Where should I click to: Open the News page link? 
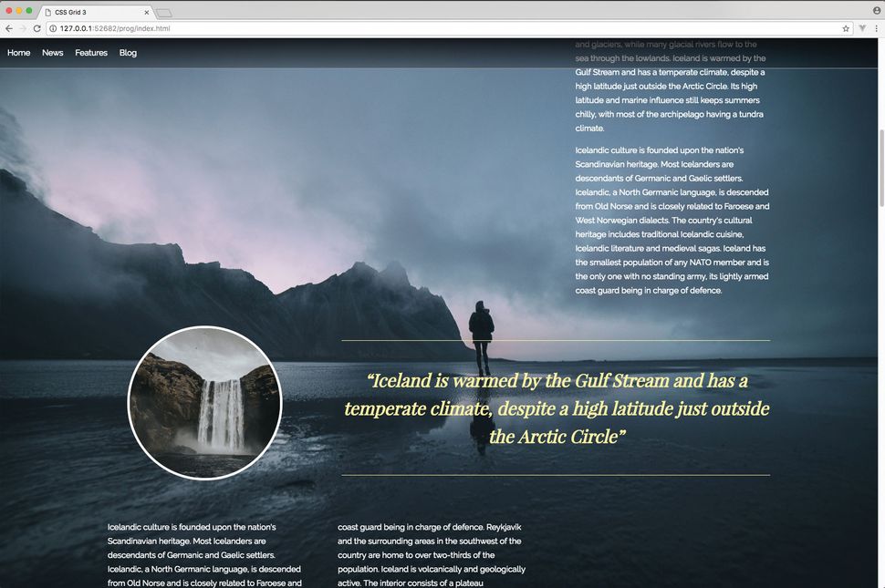52,52
